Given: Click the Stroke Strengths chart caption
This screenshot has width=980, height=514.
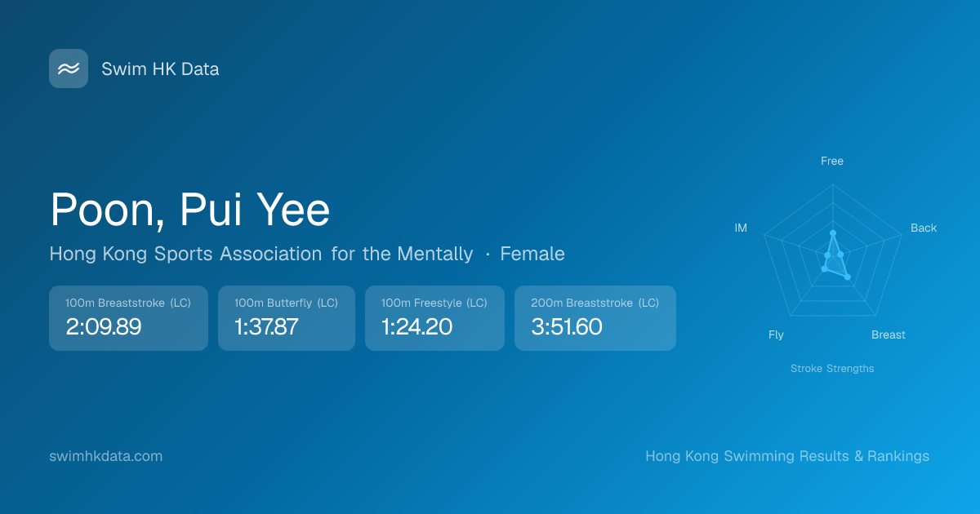Looking at the screenshot, I should click(x=831, y=368).
